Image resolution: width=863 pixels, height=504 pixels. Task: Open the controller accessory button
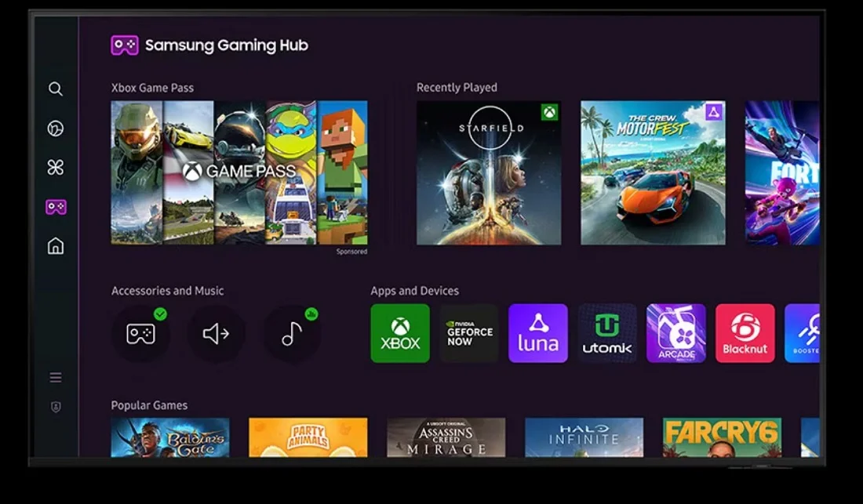pyautogui.click(x=140, y=334)
